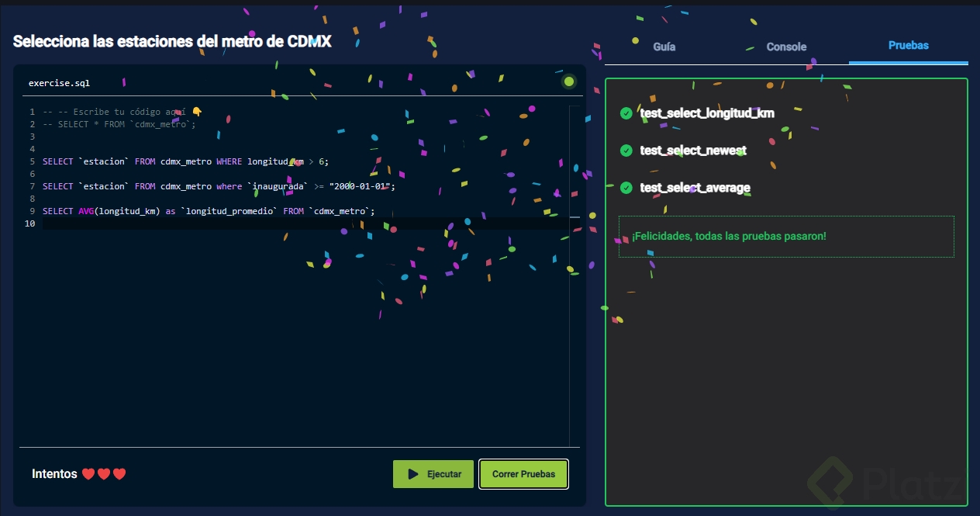
Task: Click the check icon for test_select_average
Action: point(626,188)
